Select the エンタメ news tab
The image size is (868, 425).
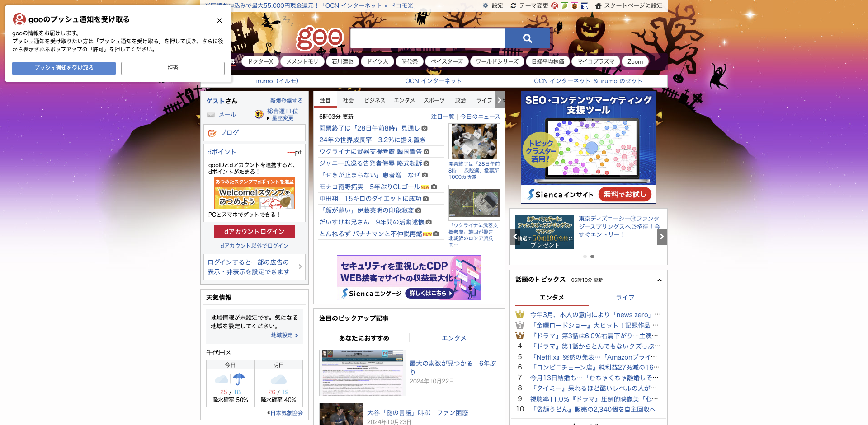click(x=404, y=100)
